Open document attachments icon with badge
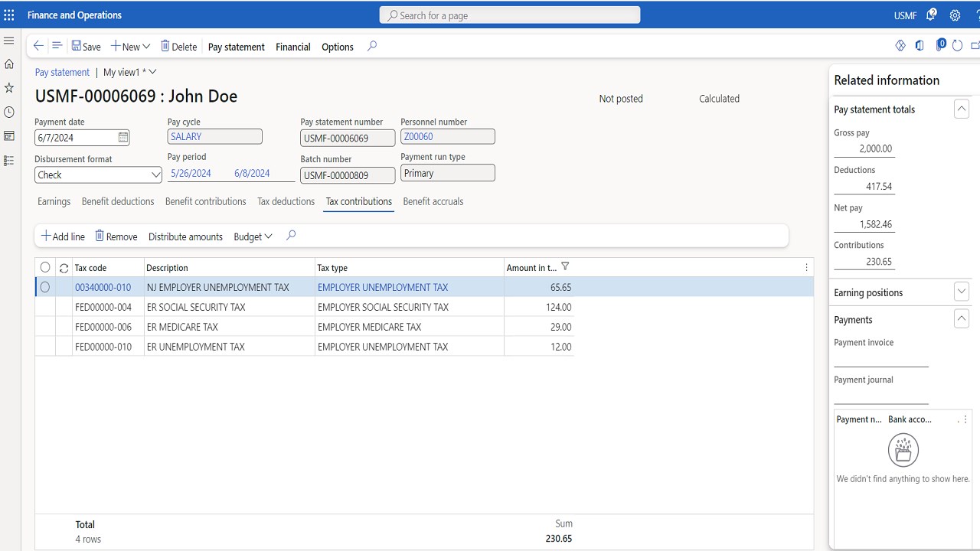 coord(940,45)
